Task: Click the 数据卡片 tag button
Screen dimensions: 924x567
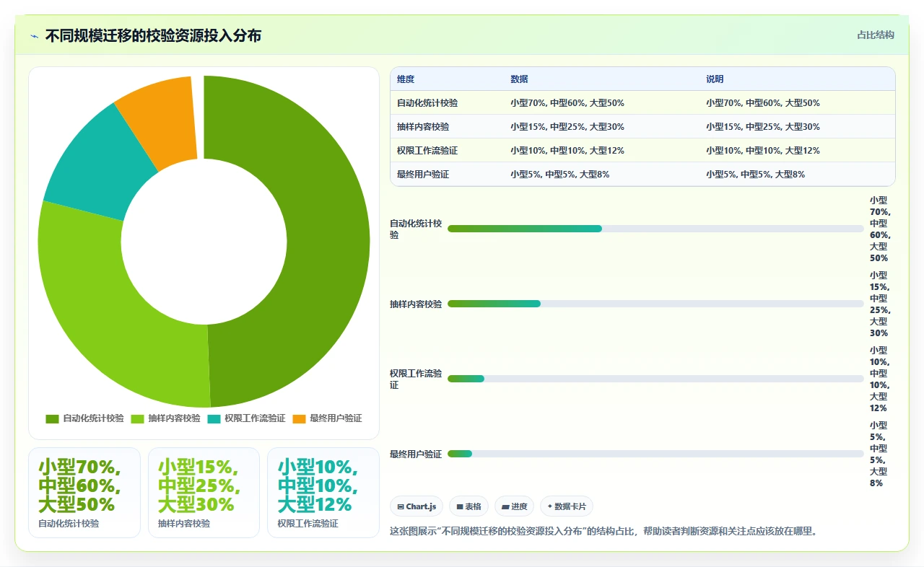Action: [566, 506]
